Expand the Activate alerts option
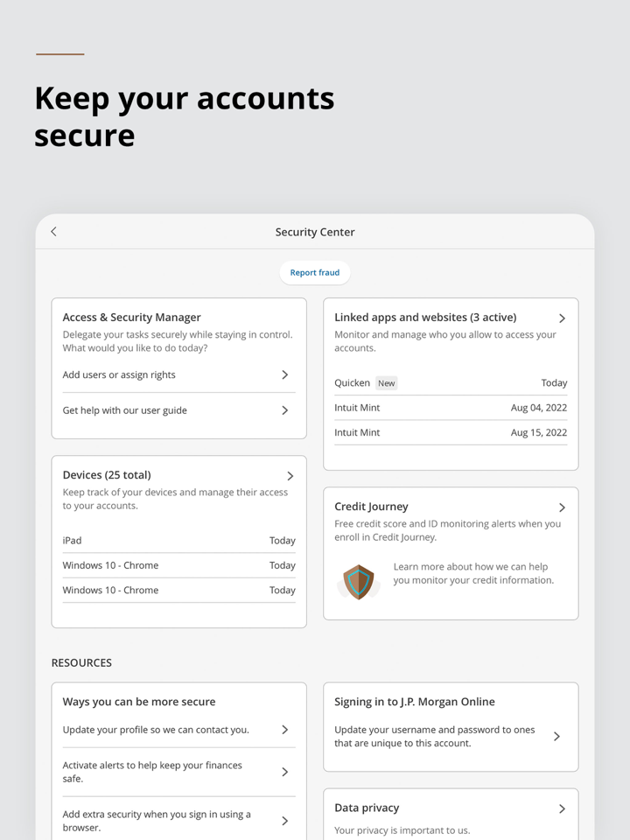Image resolution: width=630 pixels, height=840 pixels. click(x=284, y=772)
